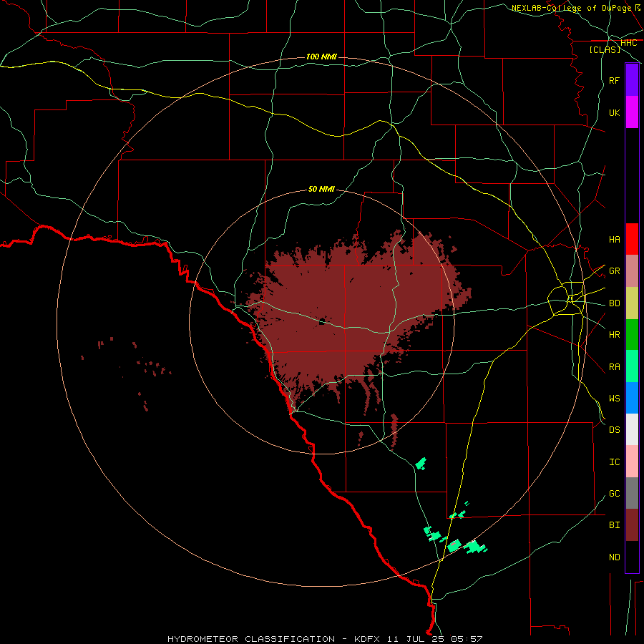Viewport: 644px width, 644px height.
Task: Click the IC legend label
Action: pyautogui.click(x=614, y=462)
